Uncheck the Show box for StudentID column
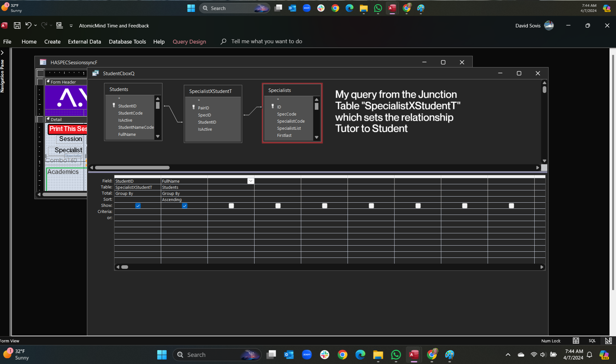This screenshot has width=616, height=364. click(x=138, y=206)
